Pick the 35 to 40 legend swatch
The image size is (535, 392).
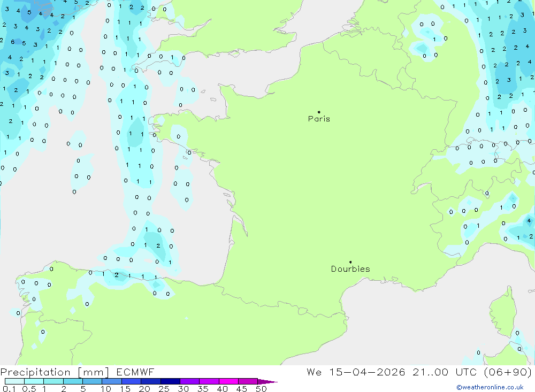pyautogui.click(x=209, y=381)
